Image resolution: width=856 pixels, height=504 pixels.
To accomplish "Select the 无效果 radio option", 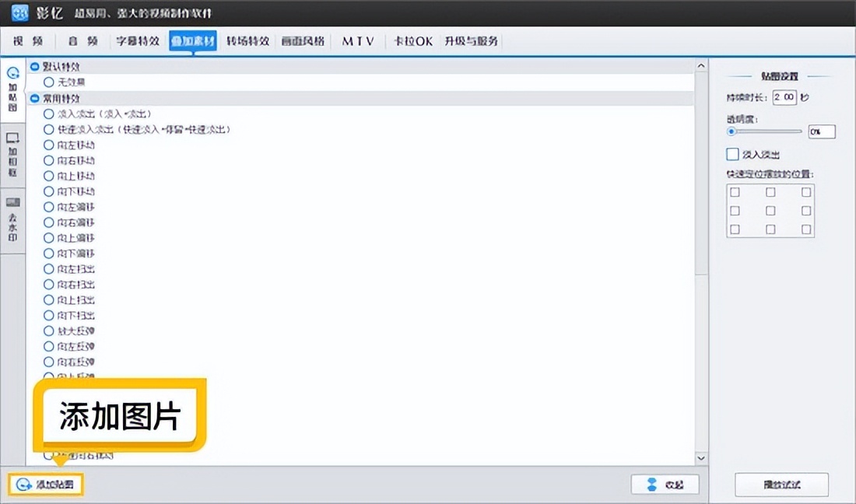I will [49, 82].
